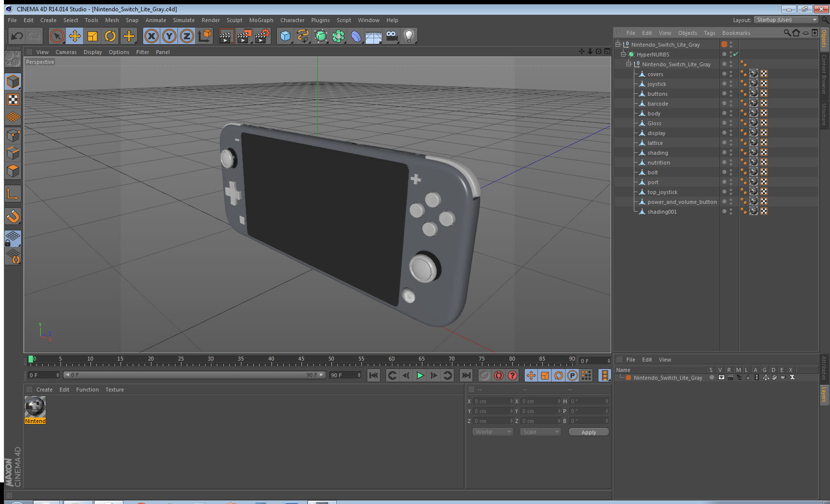
Task: Click the Object Manager search icon
Action: click(x=787, y=33)
